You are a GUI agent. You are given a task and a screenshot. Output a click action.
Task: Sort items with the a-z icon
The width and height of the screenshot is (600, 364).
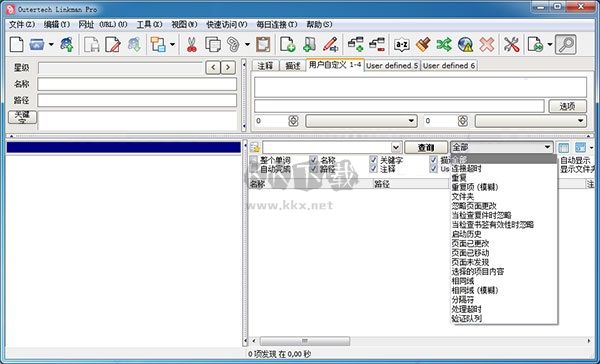[x=402, y=45]
